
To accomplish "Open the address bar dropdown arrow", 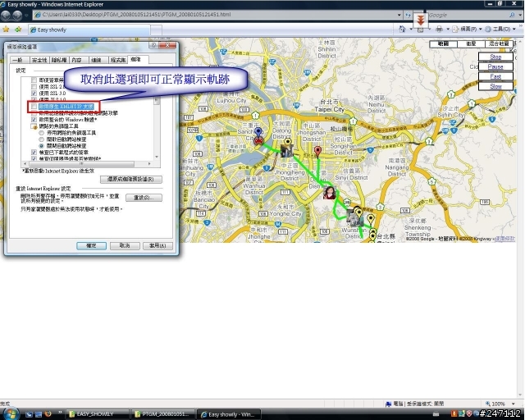I will (399, 15).
